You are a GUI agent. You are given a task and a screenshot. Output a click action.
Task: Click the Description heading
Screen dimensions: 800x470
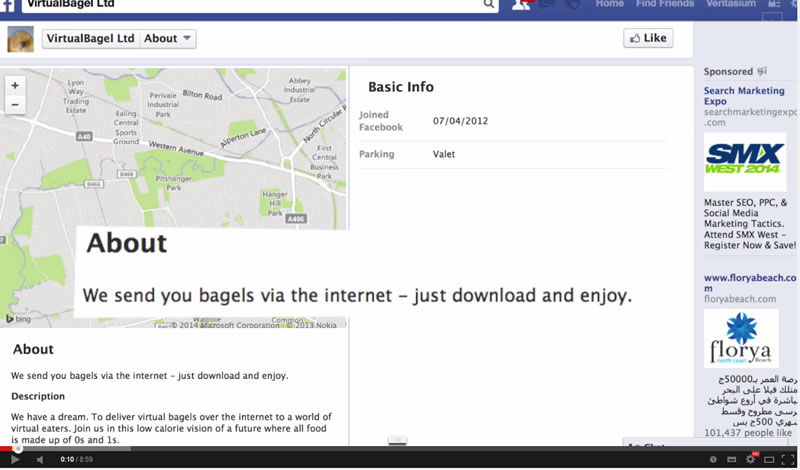click(38, 396)
